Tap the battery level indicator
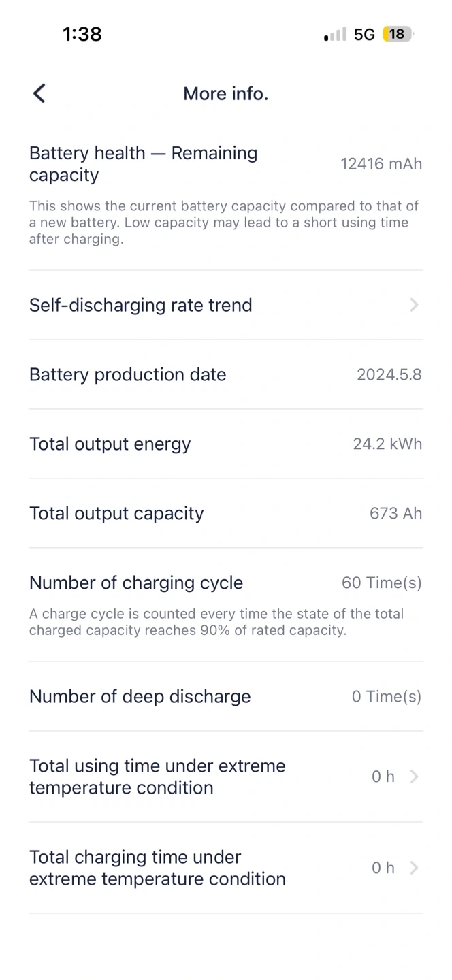 point(398,34)
